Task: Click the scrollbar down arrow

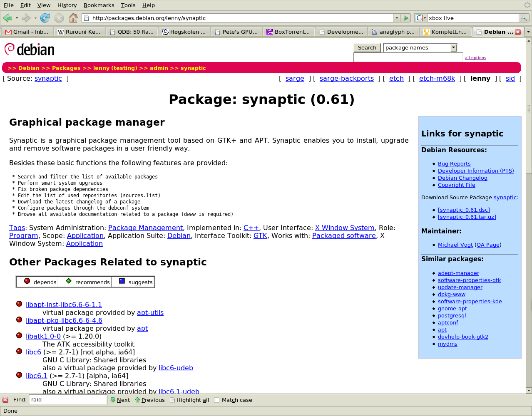Action: 529,391
